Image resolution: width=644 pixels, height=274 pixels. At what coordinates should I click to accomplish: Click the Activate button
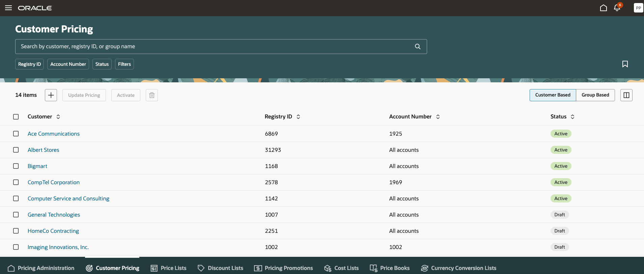[x=125, y=95]
